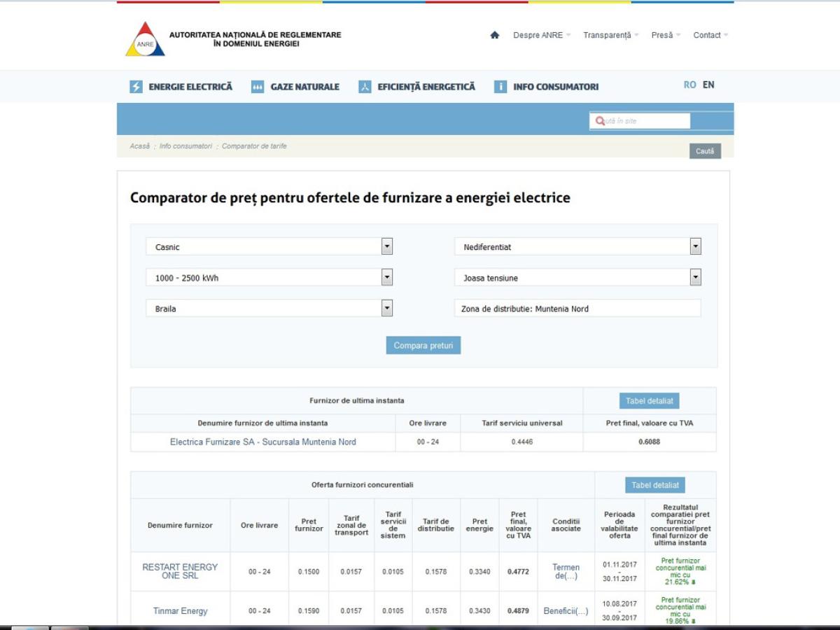Click the ANRE triangle logo

click(x=145, y=39)
